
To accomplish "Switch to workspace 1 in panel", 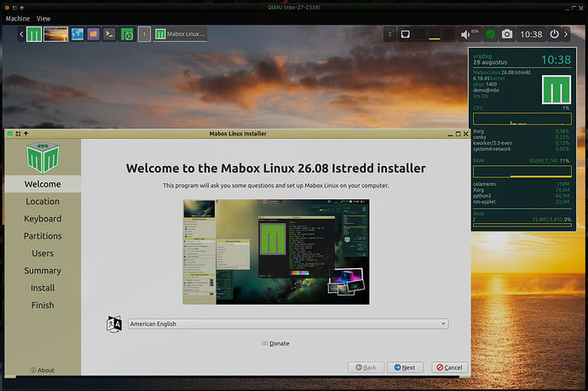I will (144, 34).
